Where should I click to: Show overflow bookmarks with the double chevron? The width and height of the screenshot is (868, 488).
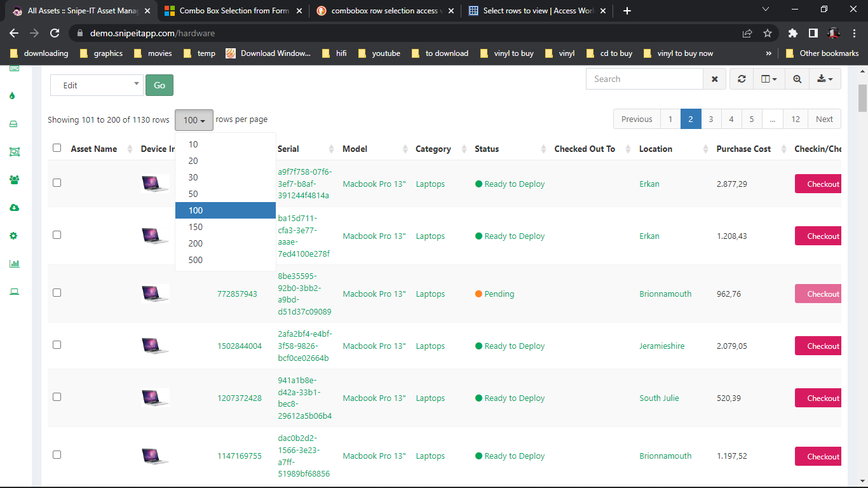[769, 53]
